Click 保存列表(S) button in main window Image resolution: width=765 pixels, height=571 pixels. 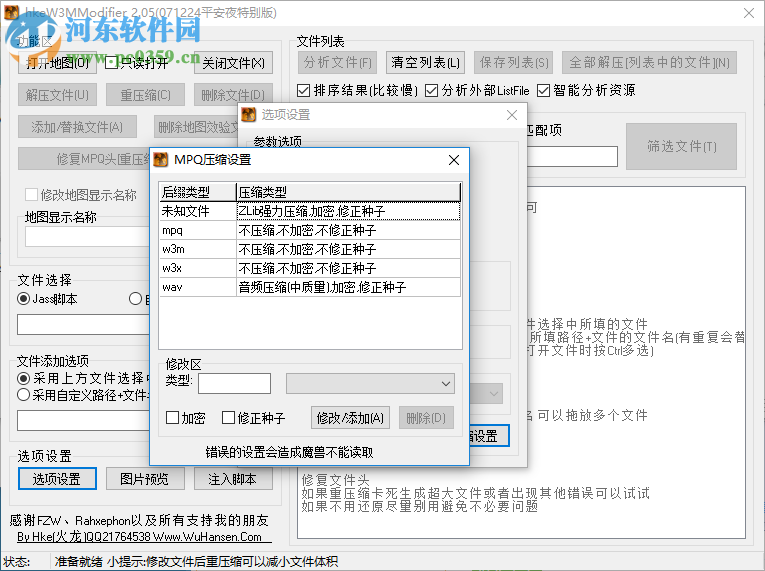coord(514,62)
